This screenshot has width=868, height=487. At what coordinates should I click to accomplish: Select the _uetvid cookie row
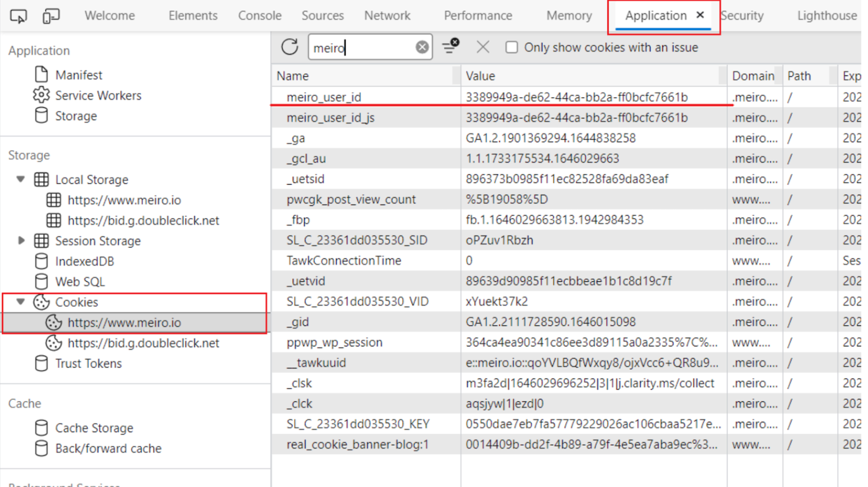[566, 281]
